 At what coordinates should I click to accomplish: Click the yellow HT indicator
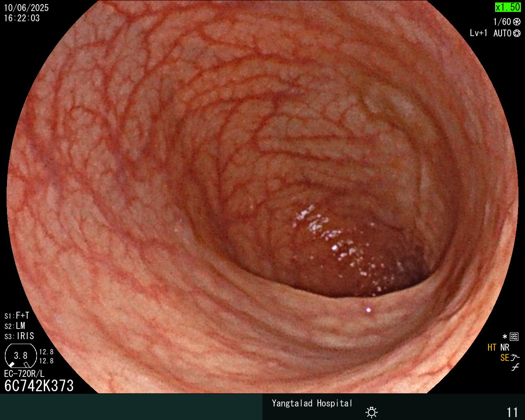click(492, 347)
